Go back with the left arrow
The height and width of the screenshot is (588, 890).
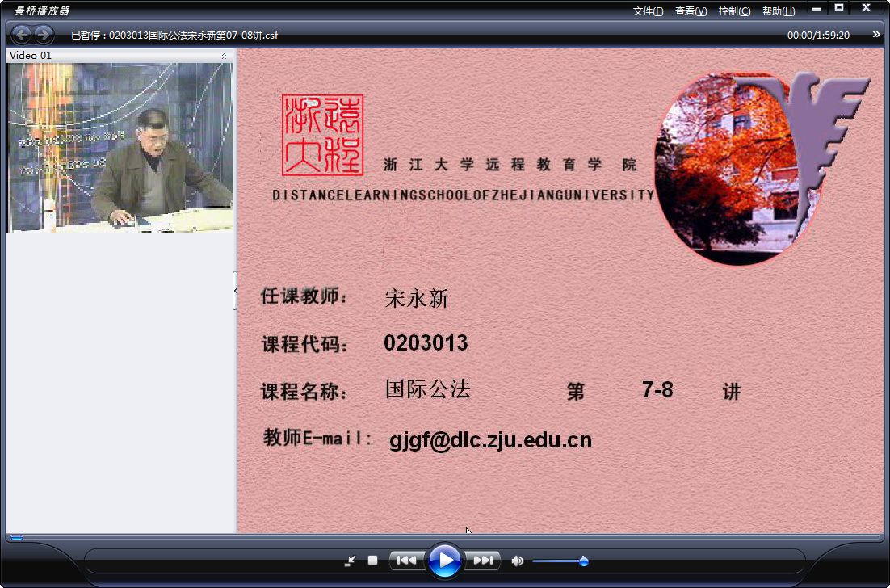[x=22, y=35]
